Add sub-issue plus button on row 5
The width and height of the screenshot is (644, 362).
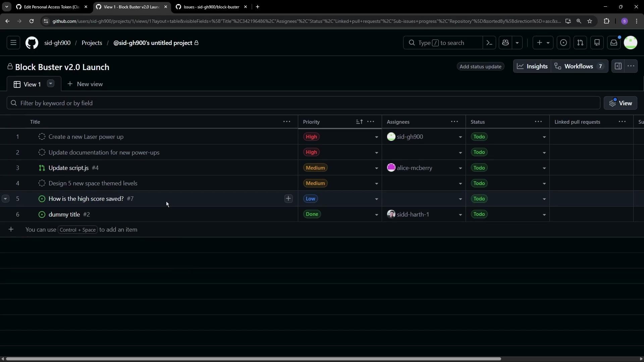[x=288, y=199]
